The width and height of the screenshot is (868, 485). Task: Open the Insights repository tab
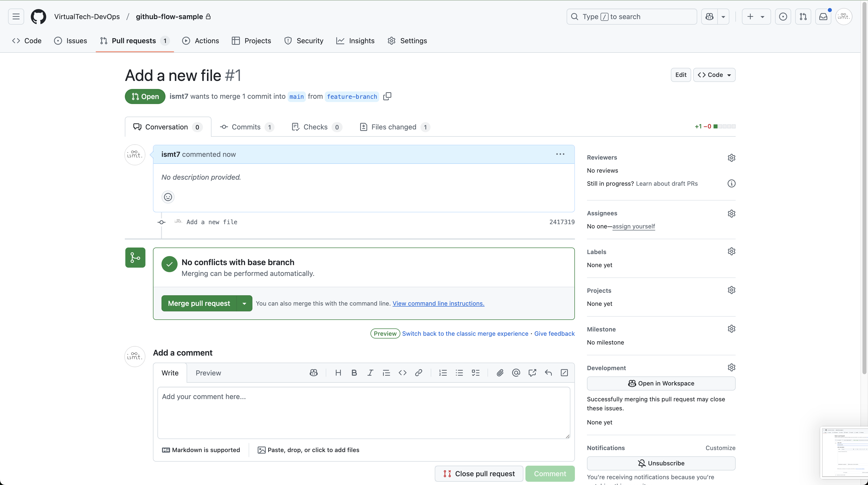pos(355,41)
